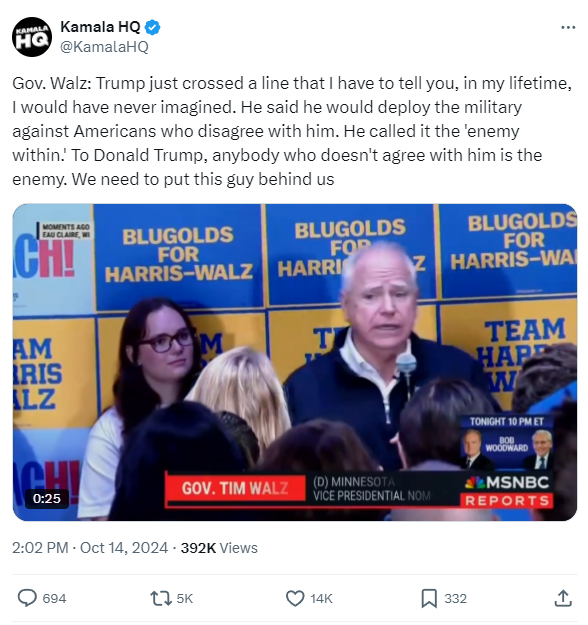Open the 2:02 PM Oct 14, 2024 timestamp

click(x=90, y=548)
